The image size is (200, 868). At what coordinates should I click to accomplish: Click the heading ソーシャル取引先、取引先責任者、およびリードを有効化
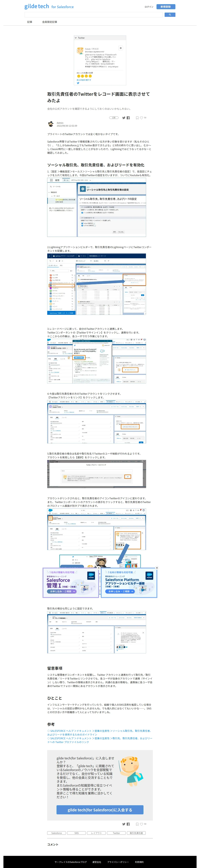point(96,165)
